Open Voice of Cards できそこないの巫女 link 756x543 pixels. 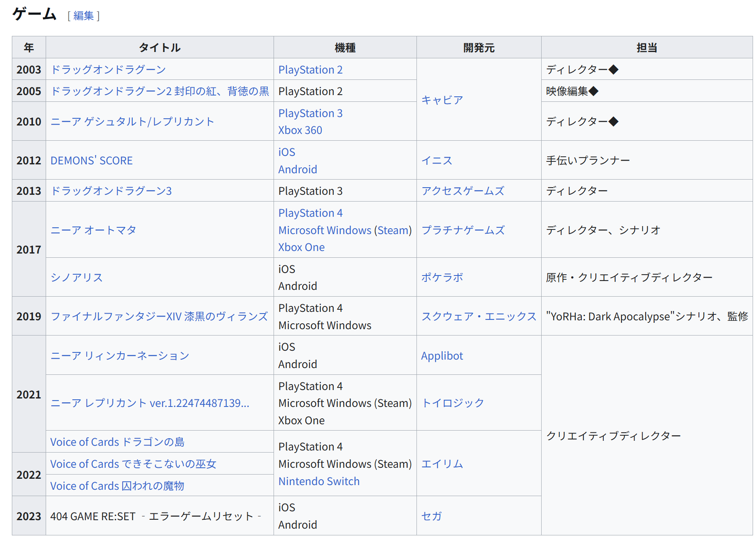coord(133,464)
